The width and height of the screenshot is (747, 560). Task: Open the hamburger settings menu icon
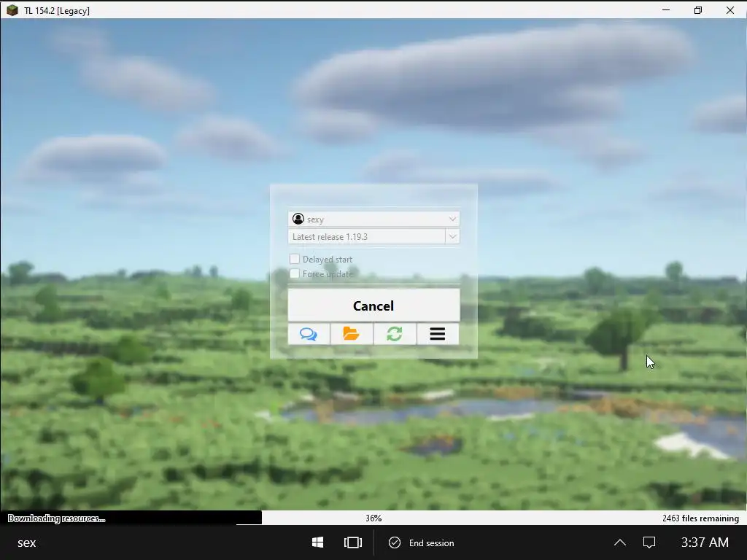[x=438, y=334]
